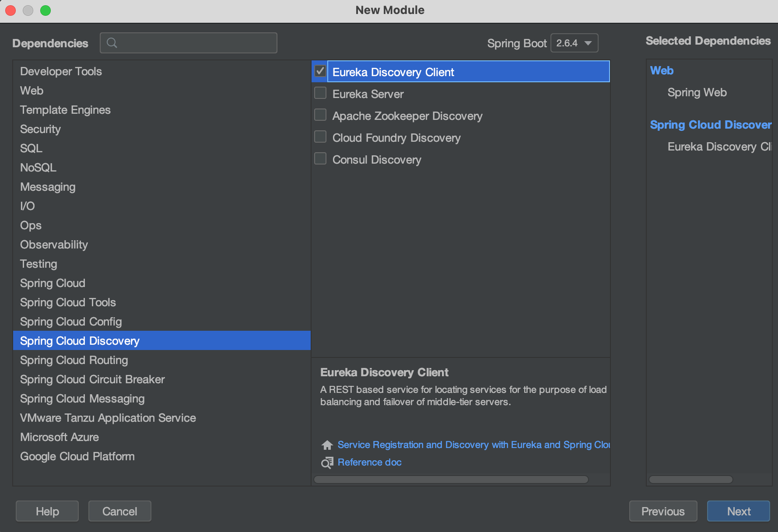Open the Web dependency category

coord(162,91)
